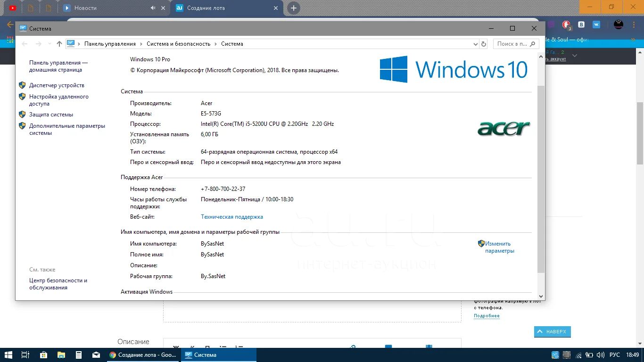Open Task View on the taskbar

(26, 355)
